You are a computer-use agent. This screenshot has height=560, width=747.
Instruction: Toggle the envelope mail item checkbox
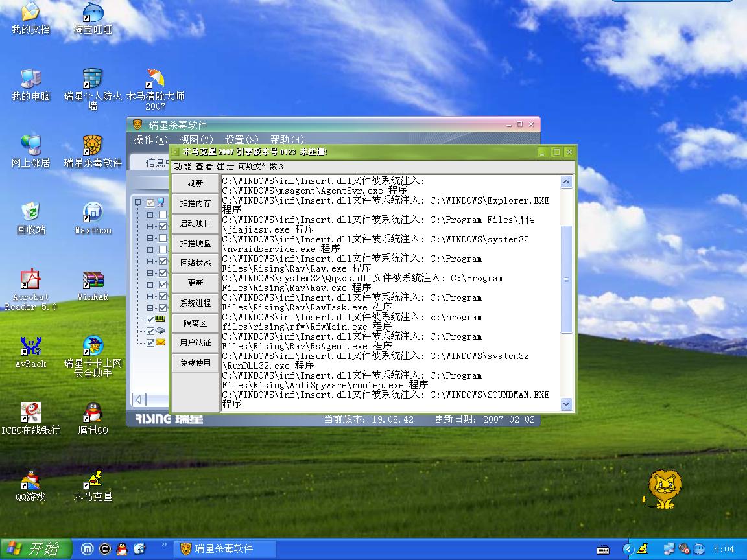pos(150,343)
